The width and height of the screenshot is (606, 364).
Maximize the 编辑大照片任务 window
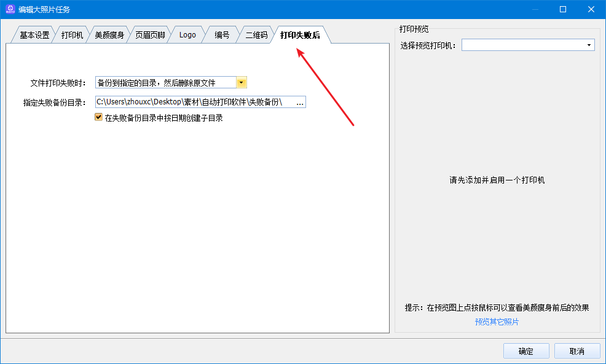pyautogui.click(x=563, y=9)
